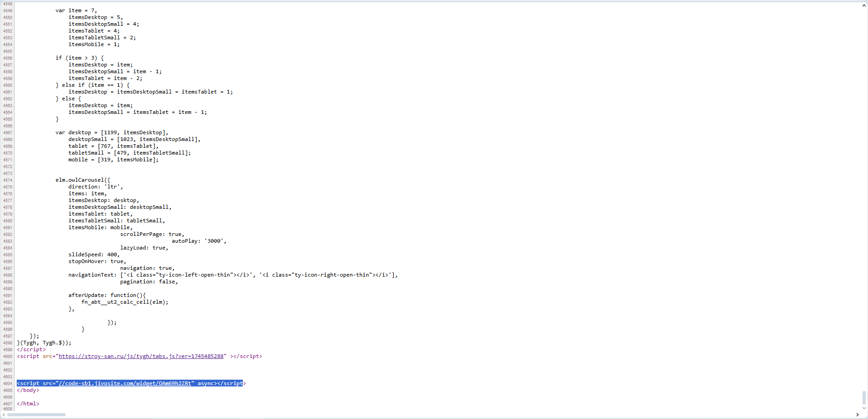Click the vertical scrollbar thumb
The height and width of the screenshot is (419, 868).
coord(864,398)
